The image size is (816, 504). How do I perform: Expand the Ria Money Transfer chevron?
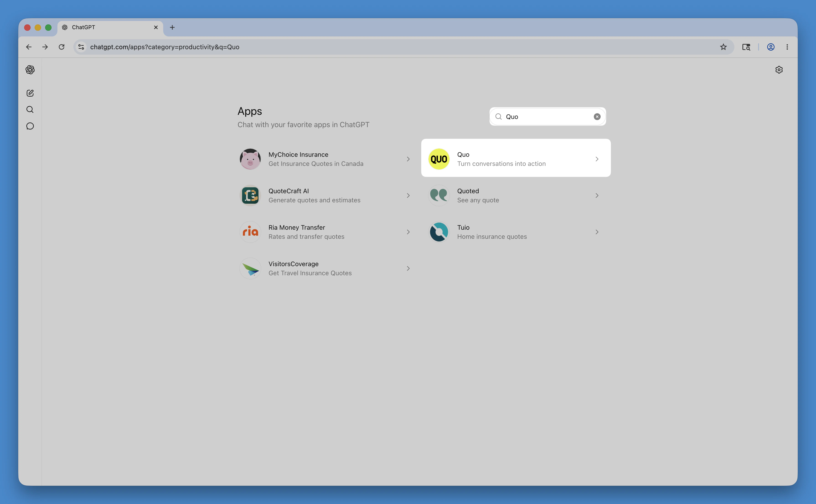[408, 232]
